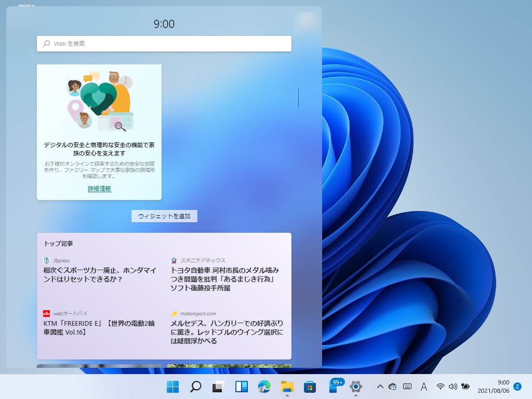
Task: Click the Web を検索 search box
Action: 164,44
